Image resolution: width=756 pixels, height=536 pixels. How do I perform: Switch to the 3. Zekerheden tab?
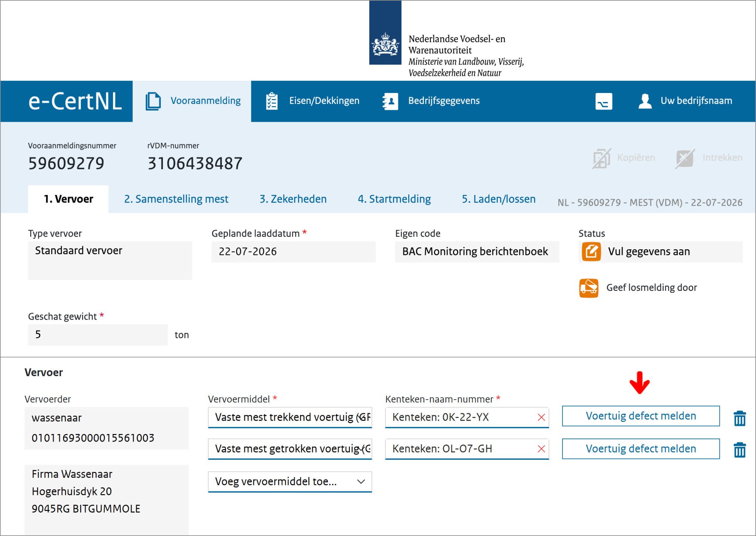point(293,199)
